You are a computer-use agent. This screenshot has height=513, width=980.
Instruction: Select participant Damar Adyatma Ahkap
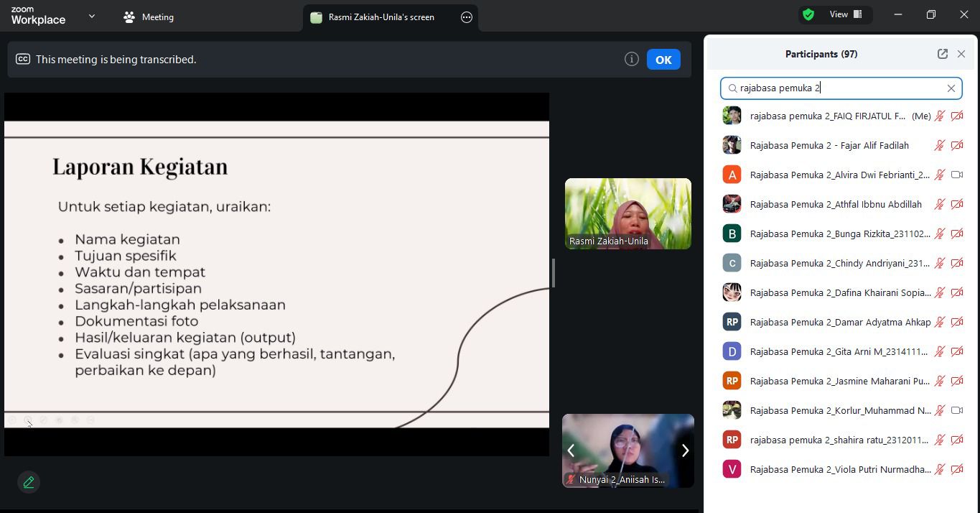pyautogui.click(x=841, y=322)
